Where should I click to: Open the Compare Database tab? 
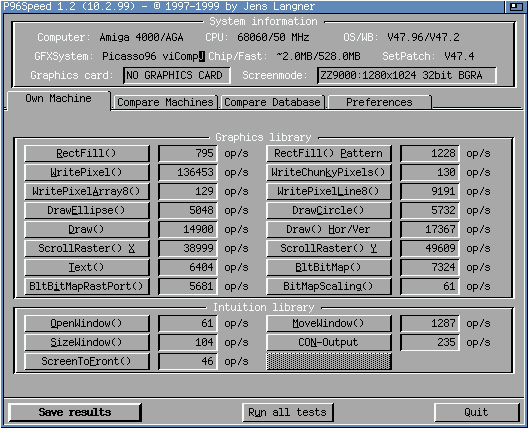point(272,102)
